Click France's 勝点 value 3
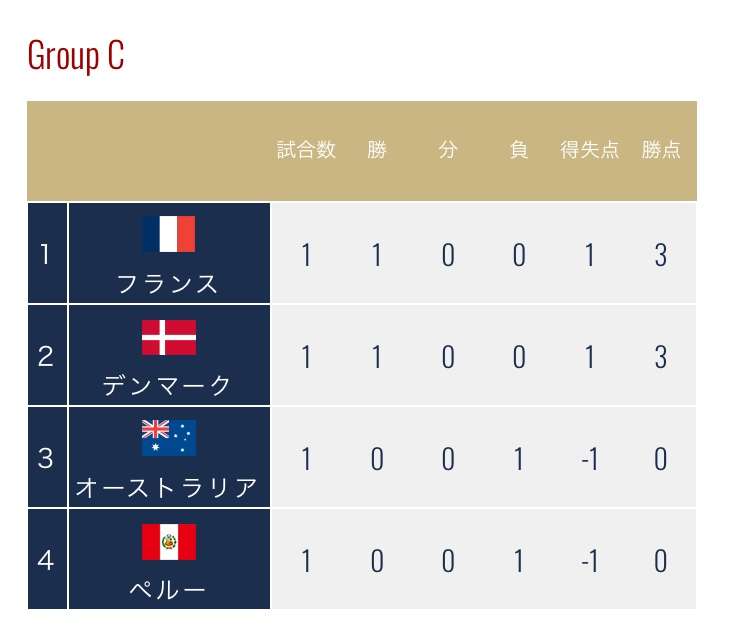The height and width of the screenshot is (633, 730). tap(661, 255)
